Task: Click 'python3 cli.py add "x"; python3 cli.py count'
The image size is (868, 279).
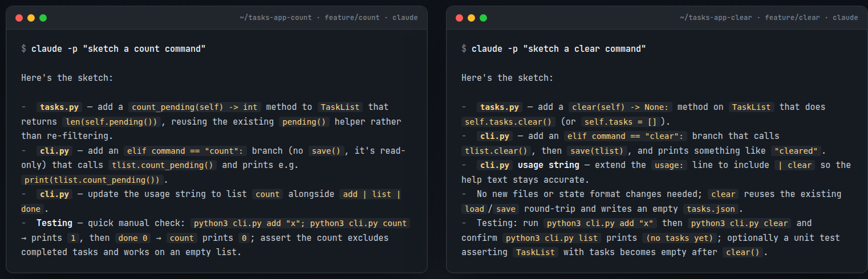Action: tap(300, 224)
